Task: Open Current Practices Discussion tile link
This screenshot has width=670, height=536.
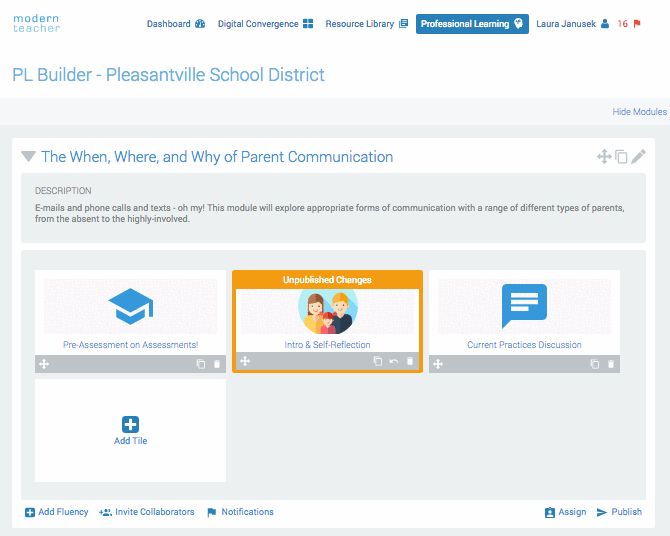Action: coord(524,345)
